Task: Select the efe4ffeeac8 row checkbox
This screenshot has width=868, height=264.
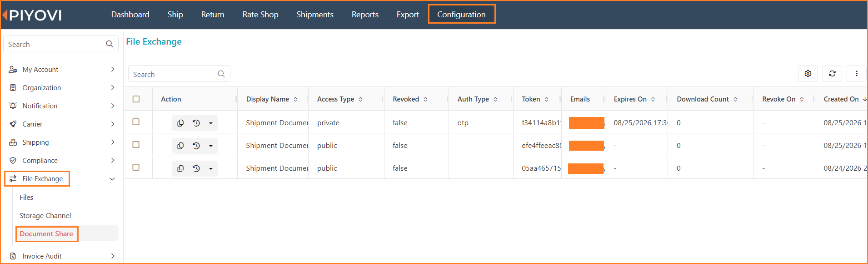Action: (136, 144)
